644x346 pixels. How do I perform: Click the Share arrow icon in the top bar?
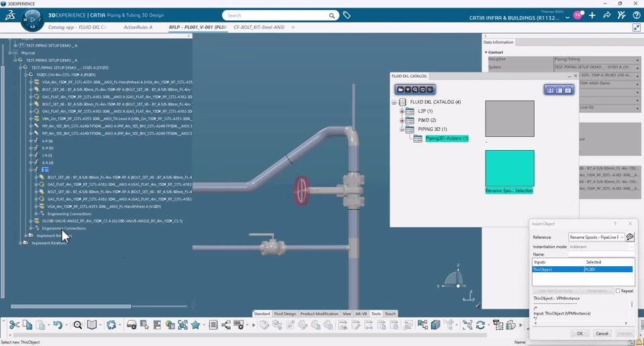[x=606, y=15]
